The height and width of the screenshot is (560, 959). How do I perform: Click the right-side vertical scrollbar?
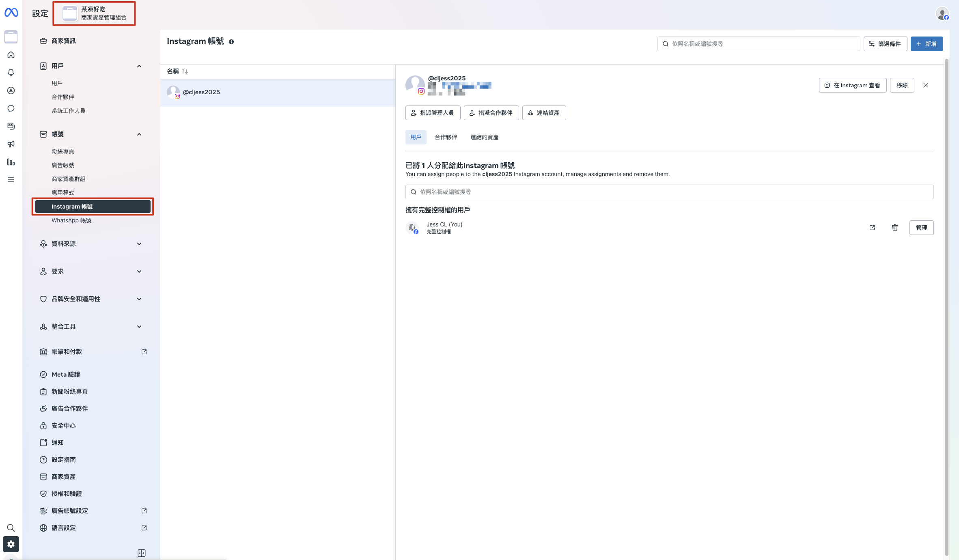(946, 307)
